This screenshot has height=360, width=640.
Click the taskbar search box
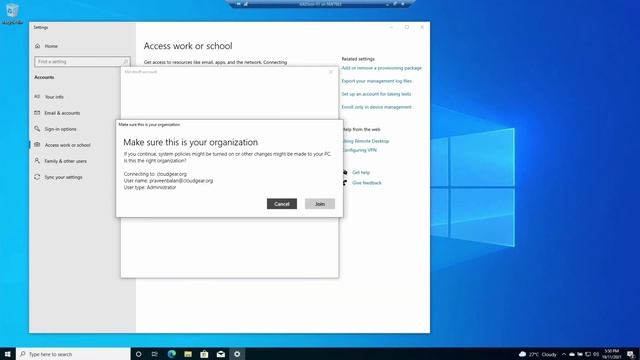pos(73,354)
